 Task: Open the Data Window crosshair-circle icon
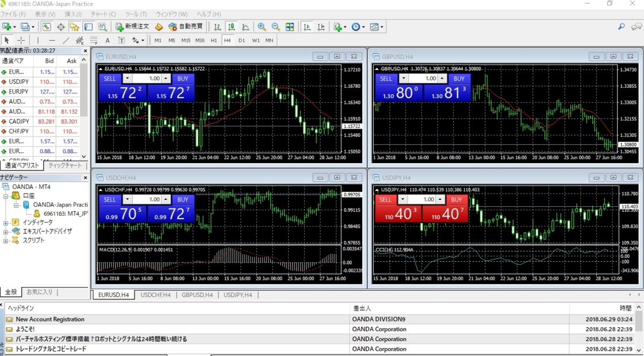[x=60, y=26]
